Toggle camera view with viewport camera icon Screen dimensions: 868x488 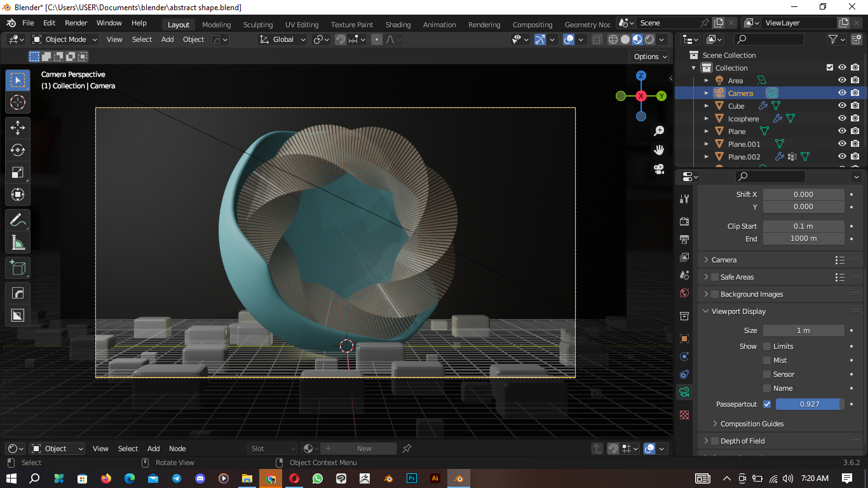tap(659, 169)
